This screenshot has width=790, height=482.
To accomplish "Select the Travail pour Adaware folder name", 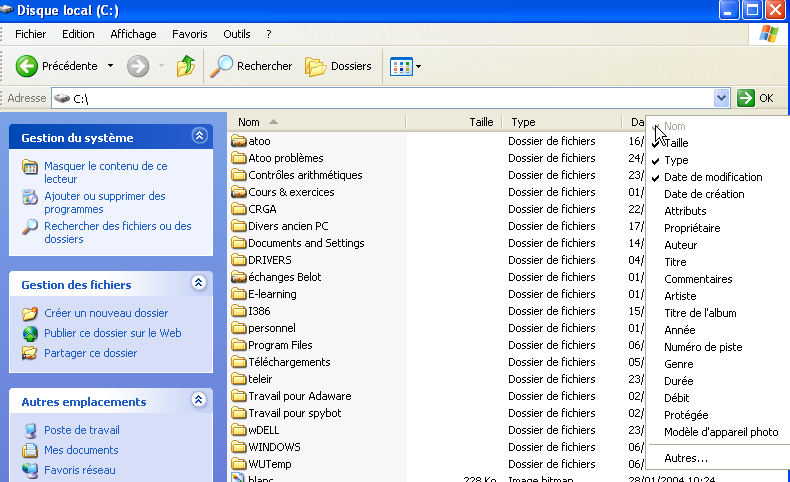I will (300, 396).
